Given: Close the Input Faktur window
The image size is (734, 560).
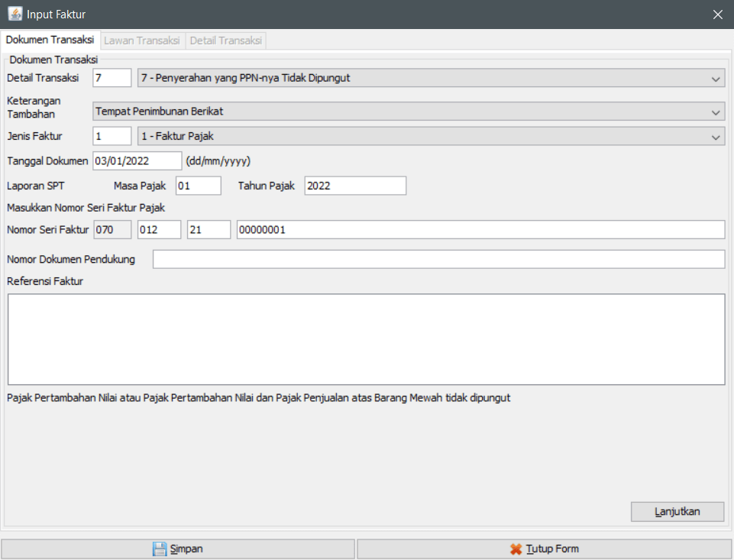Looking at the screenshot, I should [x=718, y=15].
